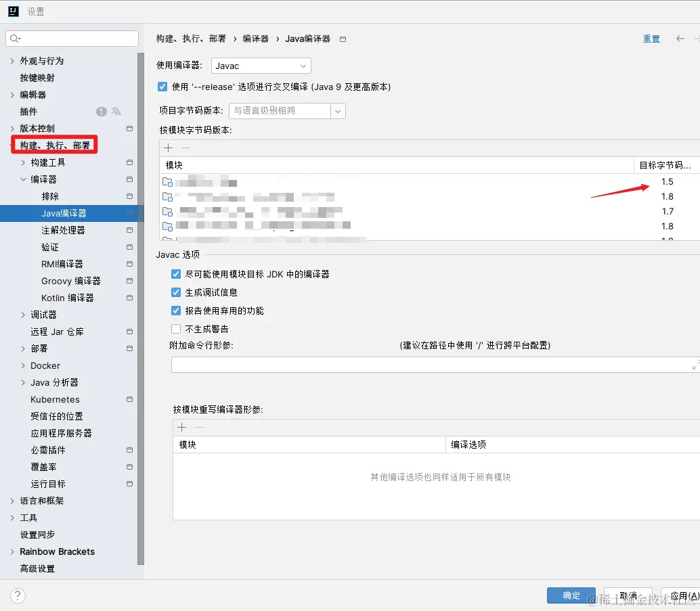This screenshot has width=700, height=611.
Task: Open the 使用编译器 Javac dropdown
Action: pos(261,66)
